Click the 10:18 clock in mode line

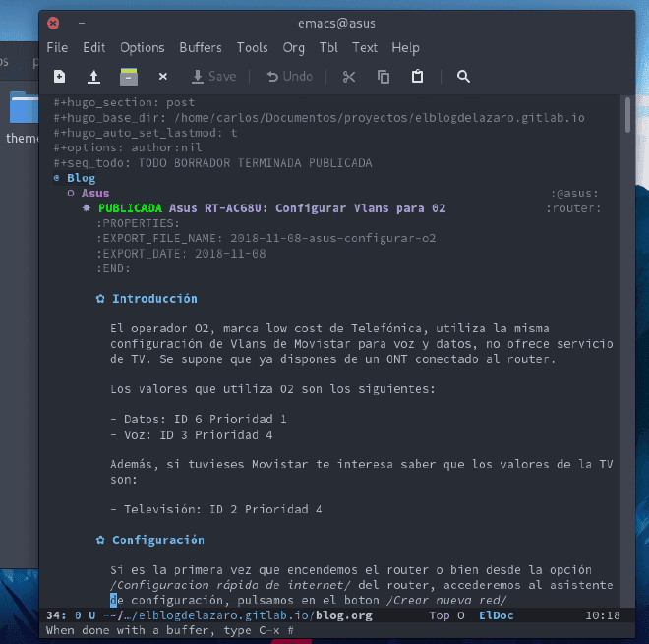[602, 615]
